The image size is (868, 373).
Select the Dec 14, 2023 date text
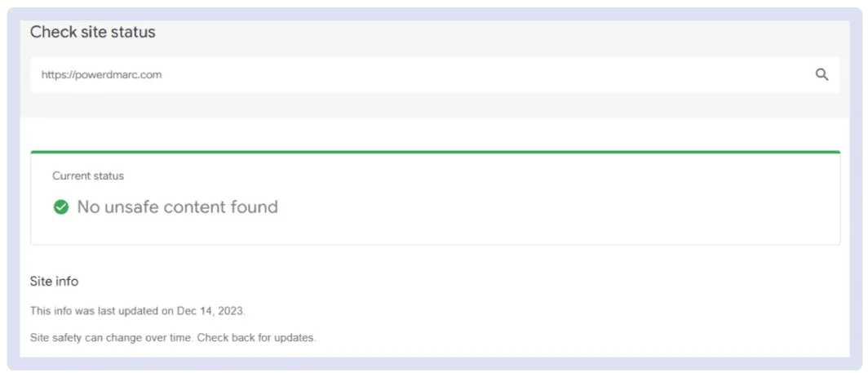click(211, 311)
